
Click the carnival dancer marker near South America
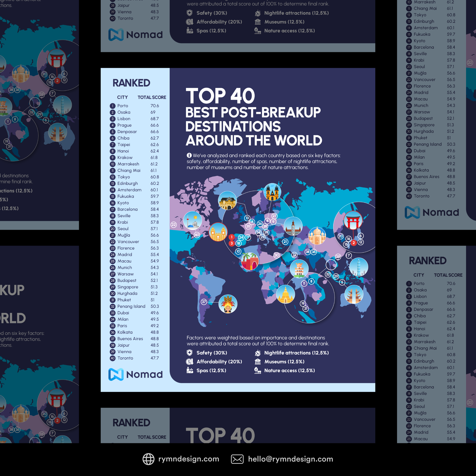pyautogui.click(x=228, y=304)
